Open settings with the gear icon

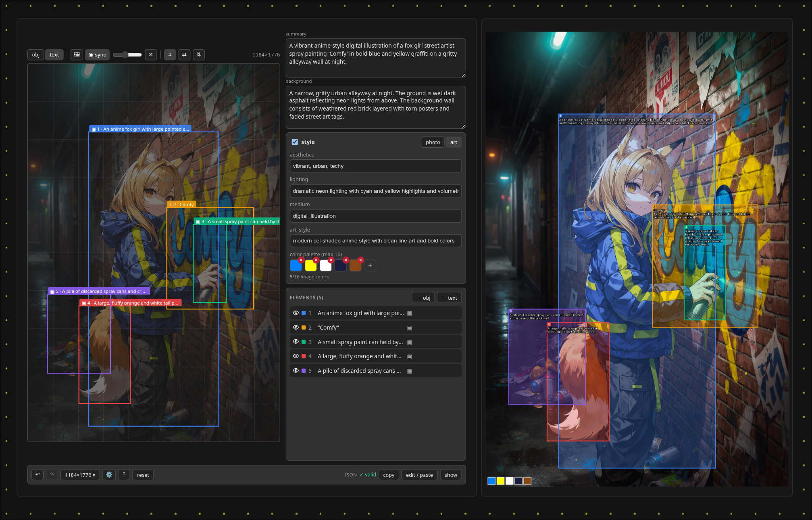[109, 475]
